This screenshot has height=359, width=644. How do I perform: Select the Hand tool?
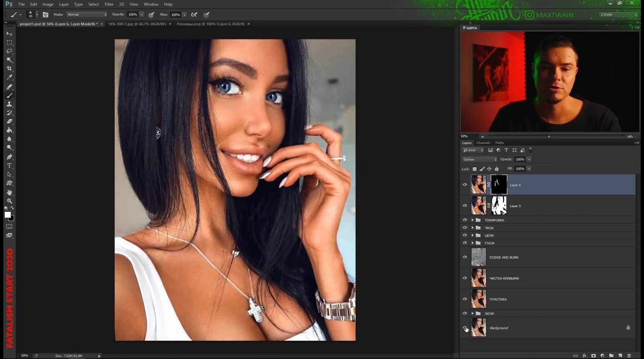click(9, 192)
